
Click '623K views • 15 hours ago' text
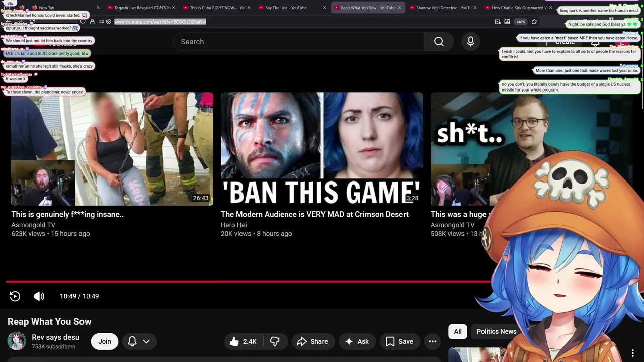(50, 234)
